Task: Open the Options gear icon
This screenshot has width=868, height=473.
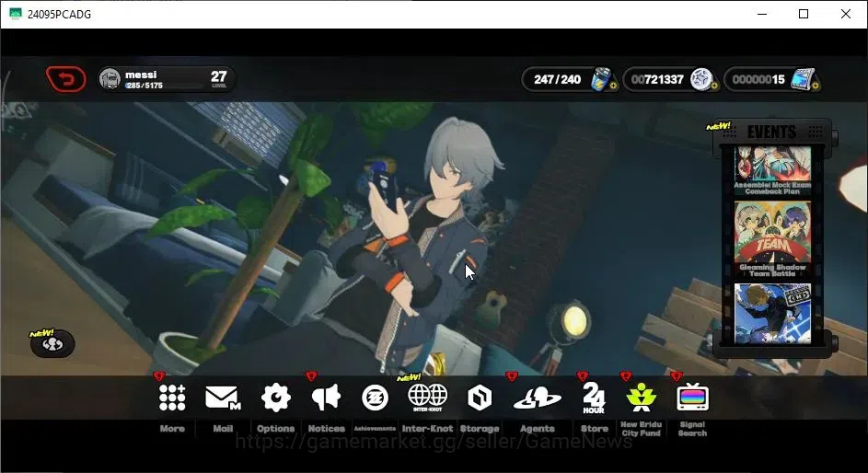Action: pyautogui.click(x=275, y=398)
